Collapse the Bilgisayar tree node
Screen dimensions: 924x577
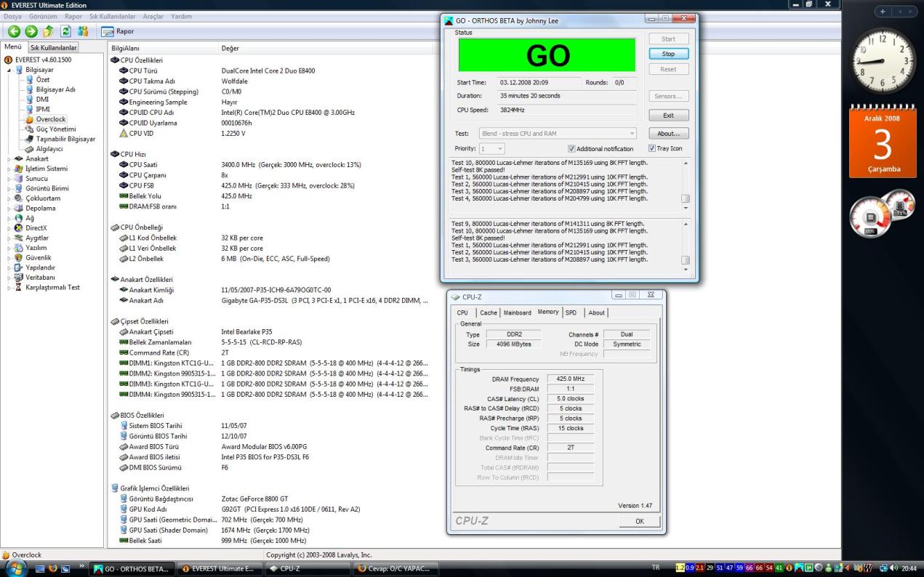[9, 70]
